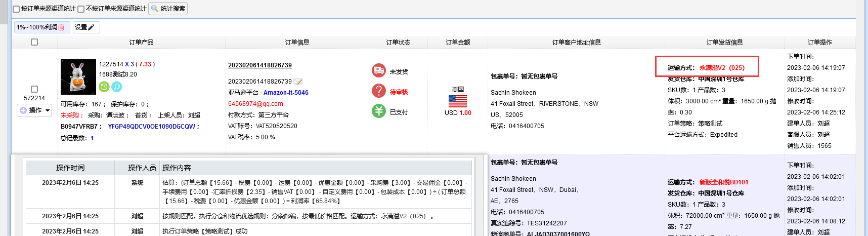Open order number link 202302061418826739

pos(260,65)
